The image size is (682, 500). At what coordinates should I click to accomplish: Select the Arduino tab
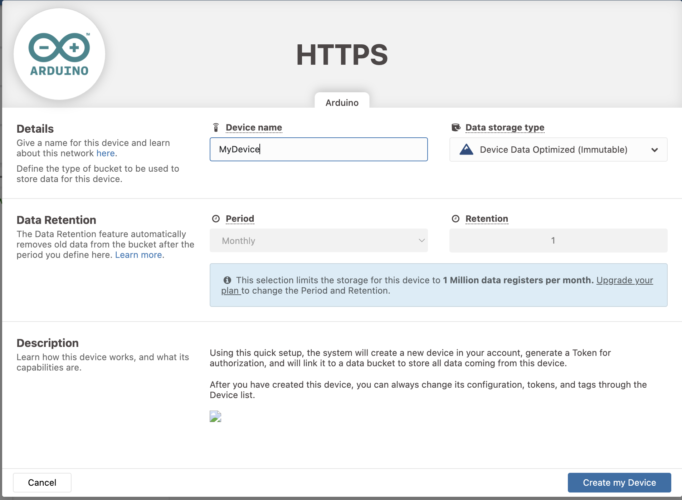point(342,101)
